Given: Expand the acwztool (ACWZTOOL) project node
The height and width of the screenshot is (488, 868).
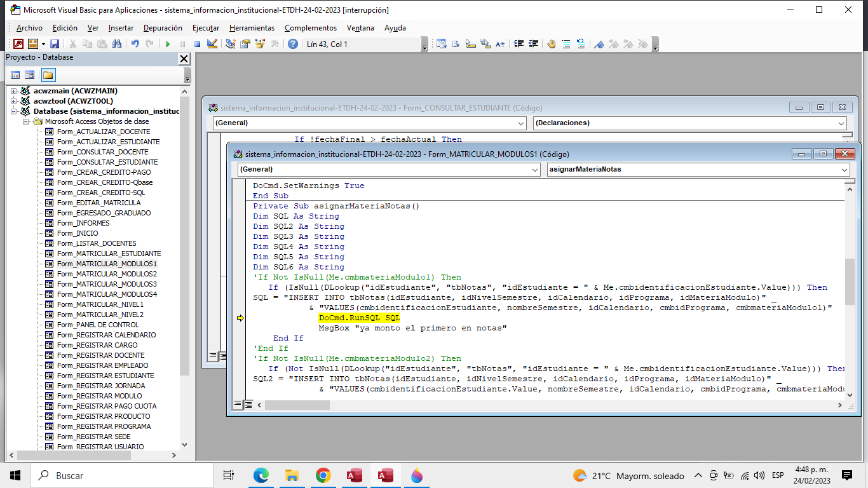Looking at the screenshot, I should click(14, 101).
